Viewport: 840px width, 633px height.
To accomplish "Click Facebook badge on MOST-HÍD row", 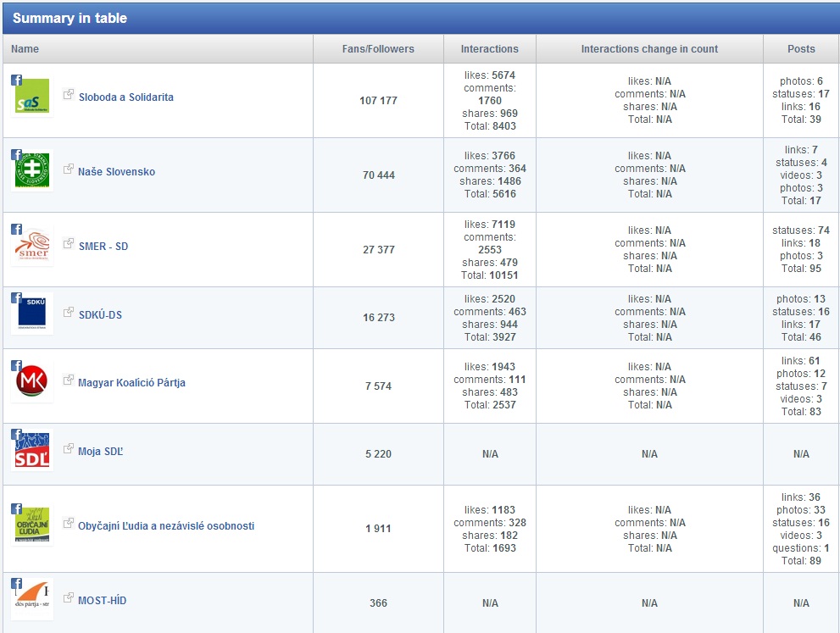I will [17, 583].
